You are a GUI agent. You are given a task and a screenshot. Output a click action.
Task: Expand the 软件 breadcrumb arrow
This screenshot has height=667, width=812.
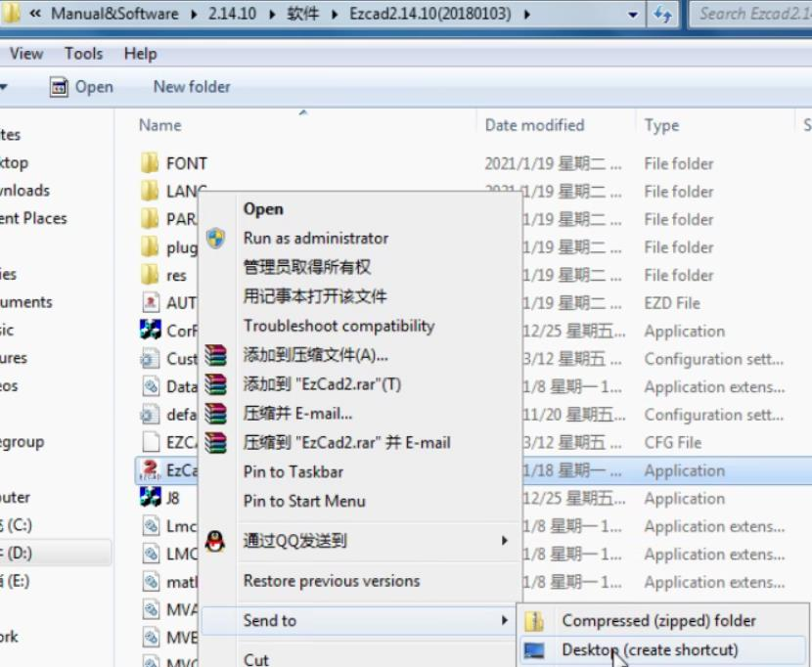[x=334, y=14]
